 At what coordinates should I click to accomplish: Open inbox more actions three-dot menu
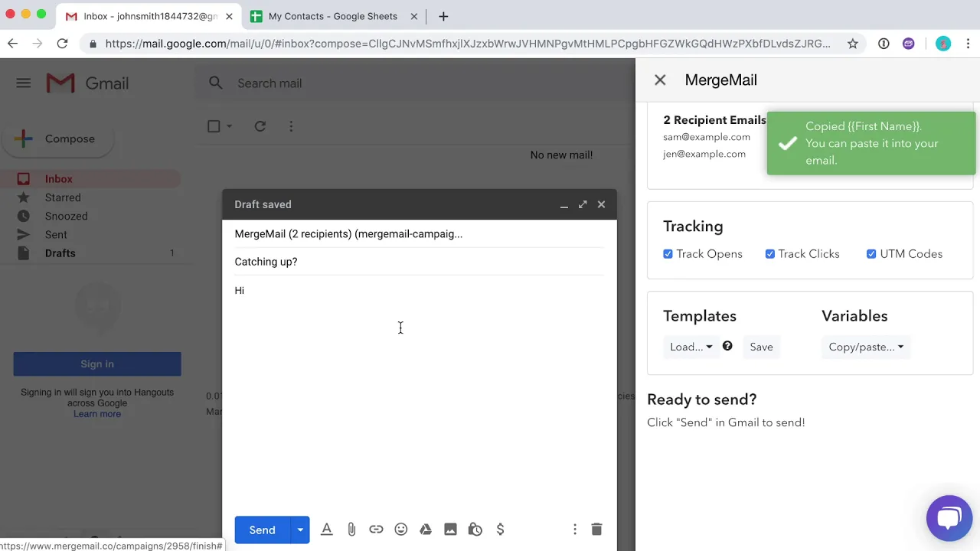291,126
